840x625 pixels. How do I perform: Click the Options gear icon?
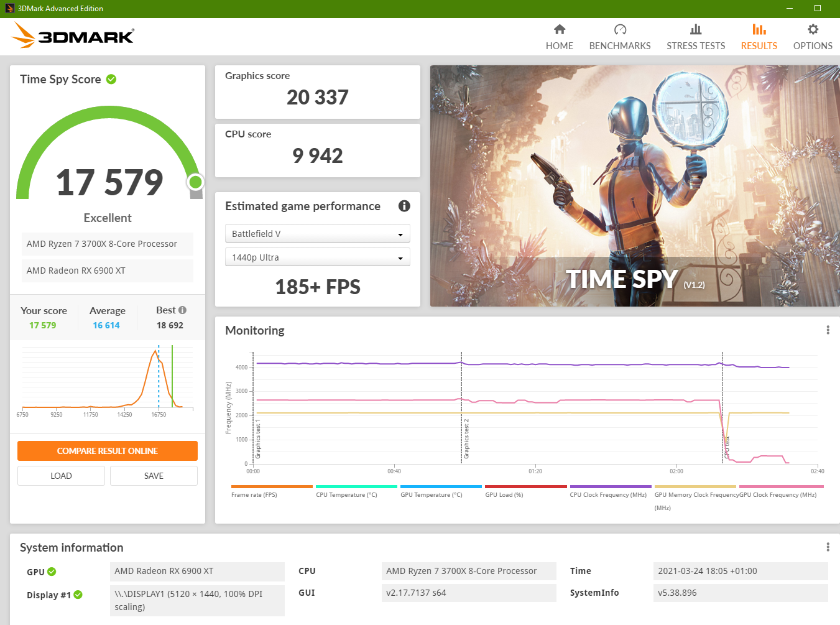coord(813,29)
